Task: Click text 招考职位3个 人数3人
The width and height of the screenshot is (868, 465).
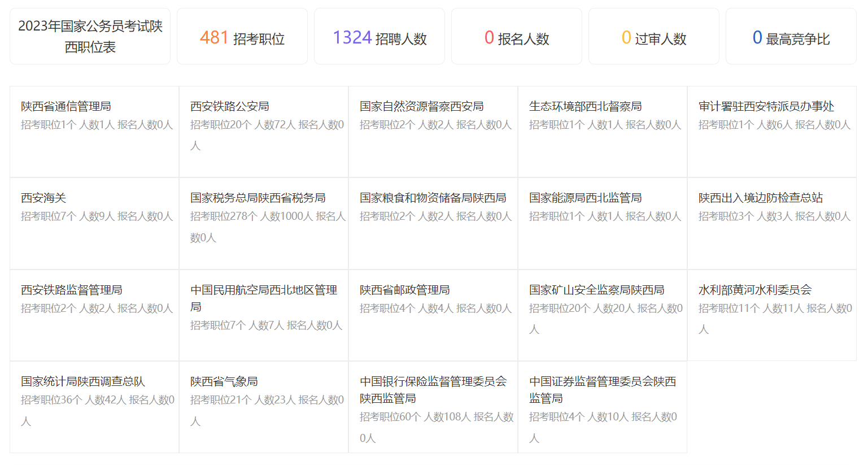Action: tap(745, 216)
